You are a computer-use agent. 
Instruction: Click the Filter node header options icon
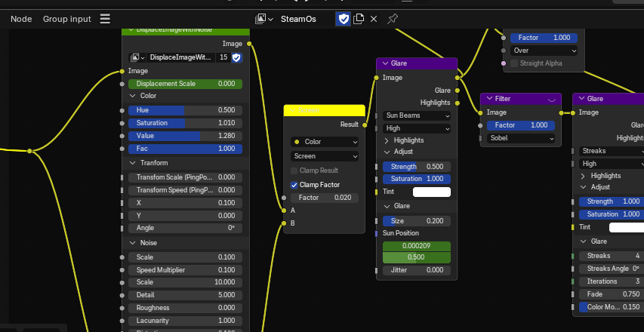[552, 99]
